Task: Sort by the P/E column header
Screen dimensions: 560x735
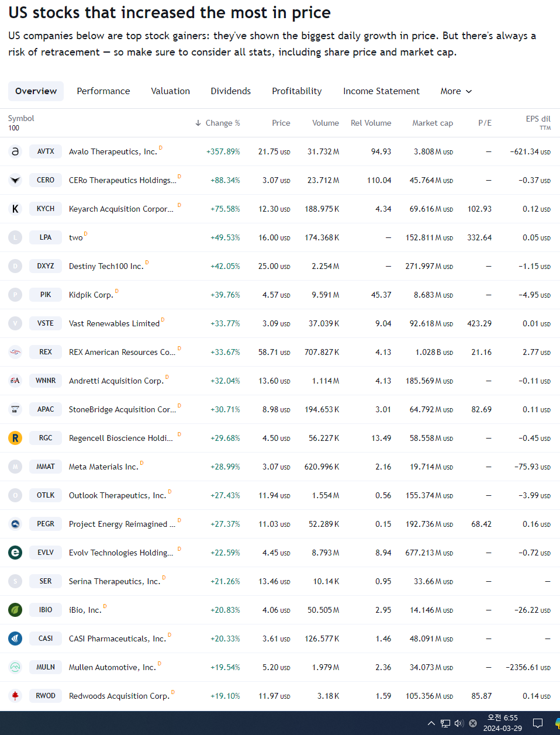Action: tap(485, 123)
